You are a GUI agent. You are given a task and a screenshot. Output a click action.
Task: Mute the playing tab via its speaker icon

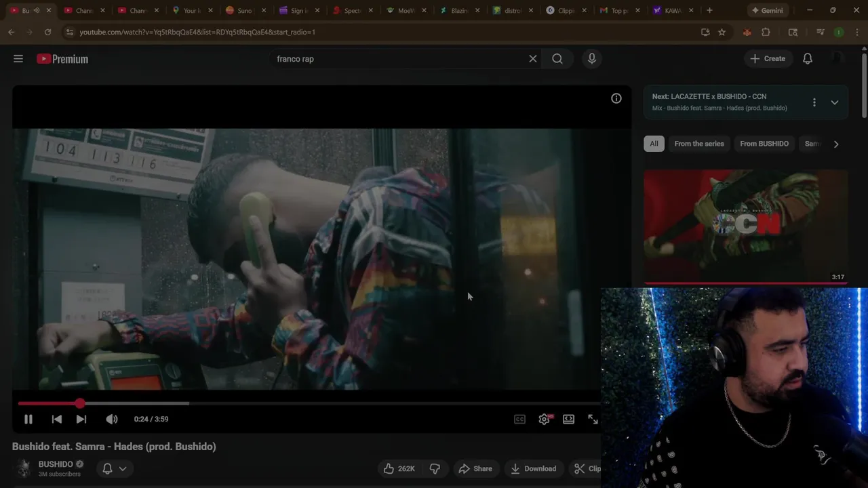click(x=37, y=10)
